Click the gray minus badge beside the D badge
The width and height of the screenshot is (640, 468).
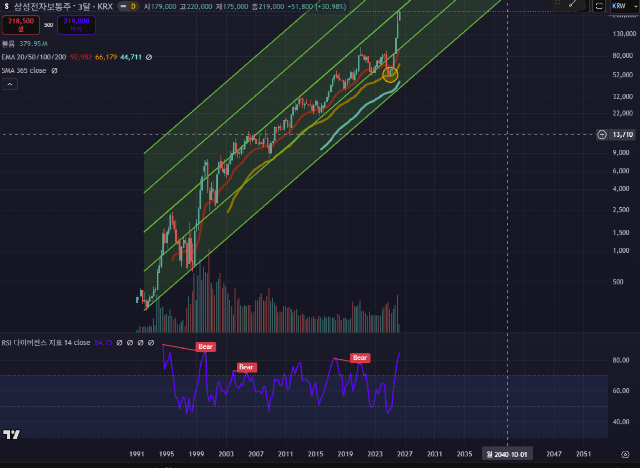(124, 7)
